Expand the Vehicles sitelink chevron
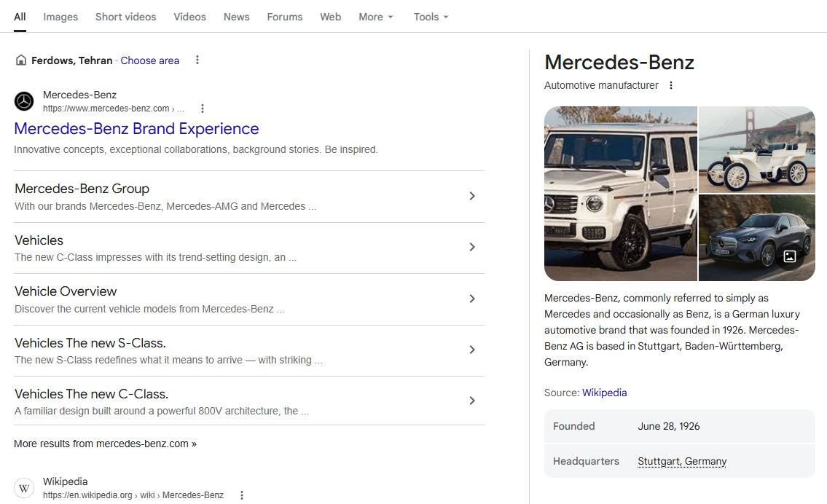The width and height of the screenshot is (827, 504). (x=472, y=247)
